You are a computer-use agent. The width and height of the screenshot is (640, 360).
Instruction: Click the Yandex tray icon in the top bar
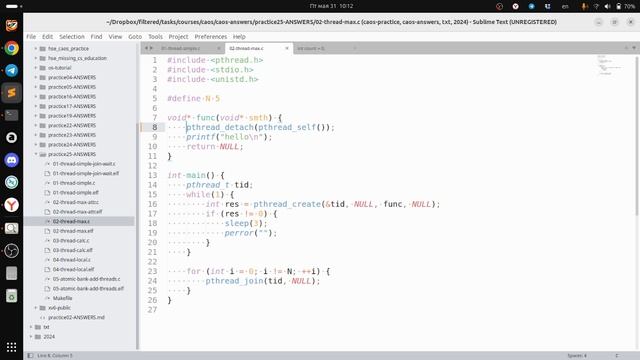coord(516,6)
